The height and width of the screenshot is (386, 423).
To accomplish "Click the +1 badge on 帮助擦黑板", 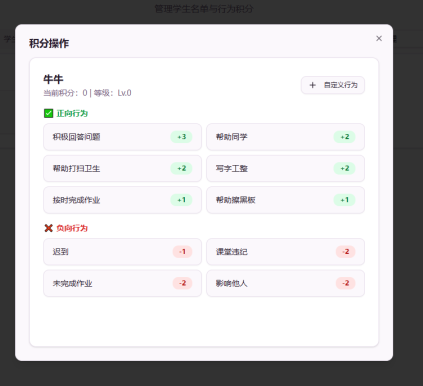I will (345, 200).
